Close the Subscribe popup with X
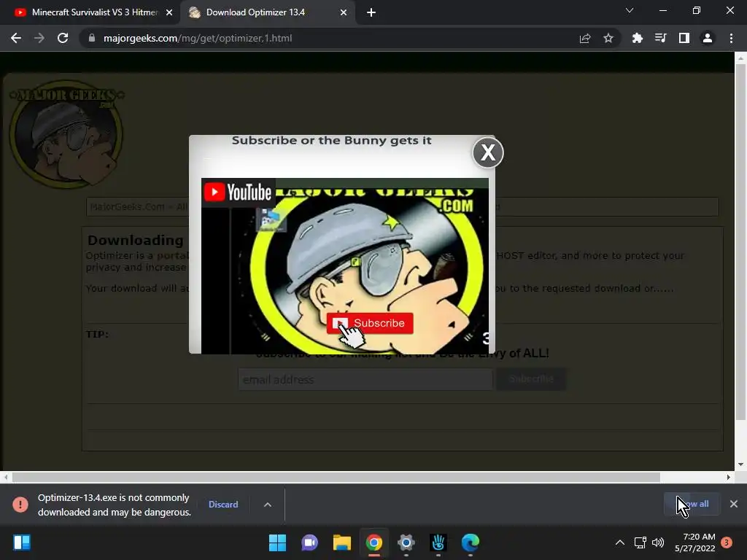747x560 pixels. [488, 153]
